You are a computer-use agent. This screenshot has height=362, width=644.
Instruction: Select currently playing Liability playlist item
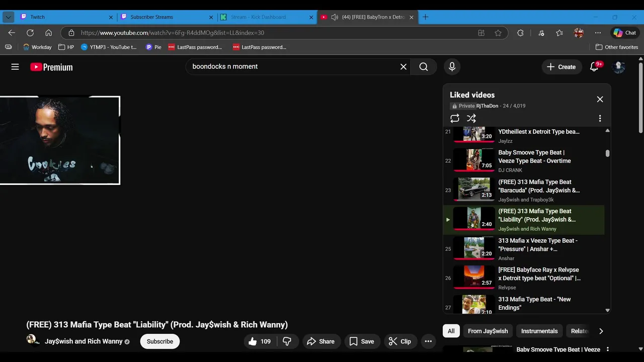(524, 220)
